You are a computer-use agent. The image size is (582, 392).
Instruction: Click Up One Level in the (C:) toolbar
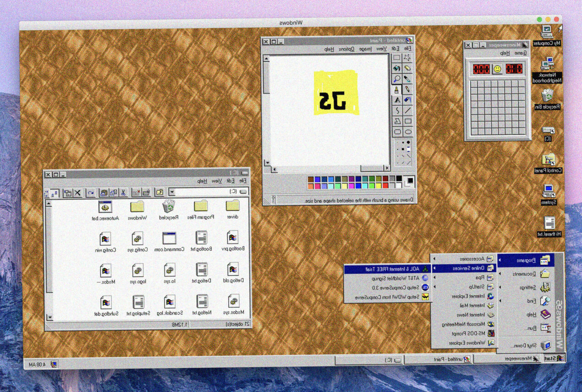160,193
